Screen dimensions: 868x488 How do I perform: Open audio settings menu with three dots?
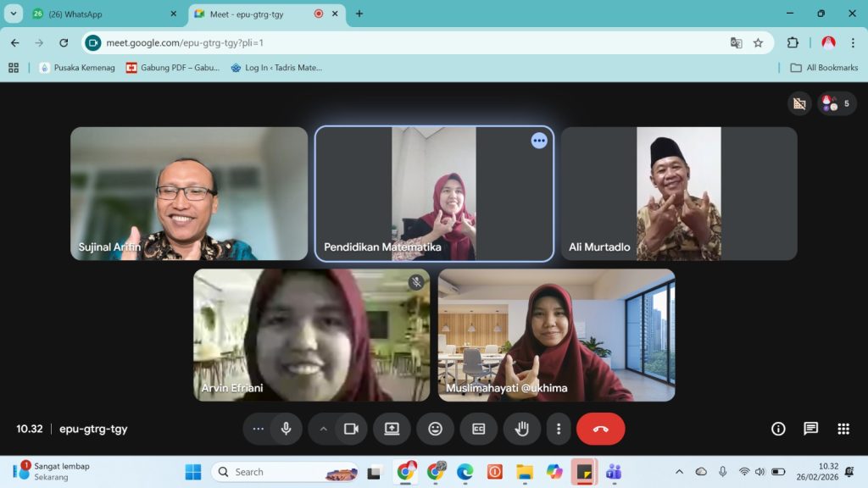pyautogui.click(x=259, y=429)
